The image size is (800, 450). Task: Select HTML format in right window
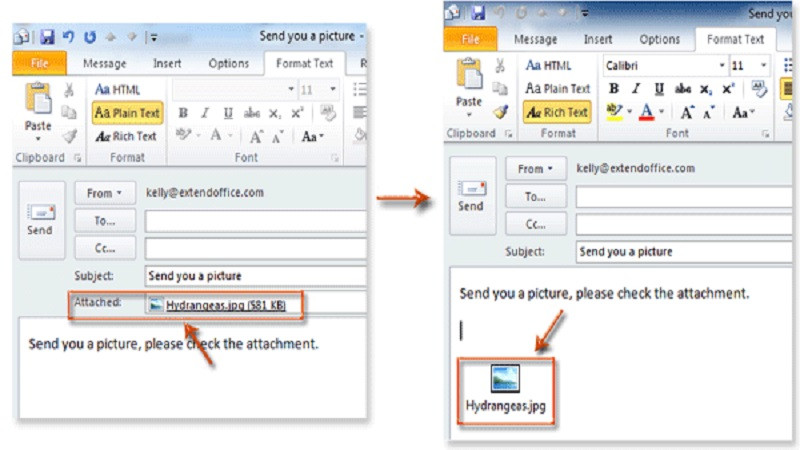pyautogui.click(x=548, y=65)
